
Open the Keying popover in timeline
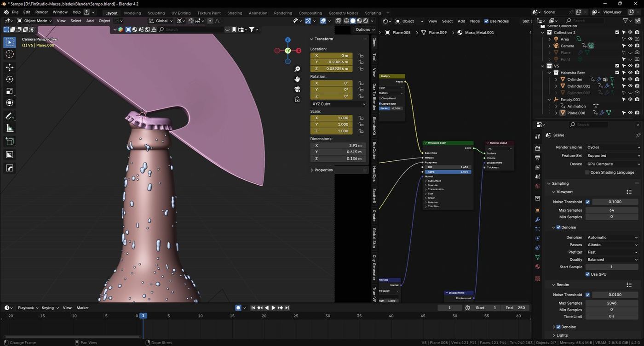pyautogui.click(x=50, y=308)
